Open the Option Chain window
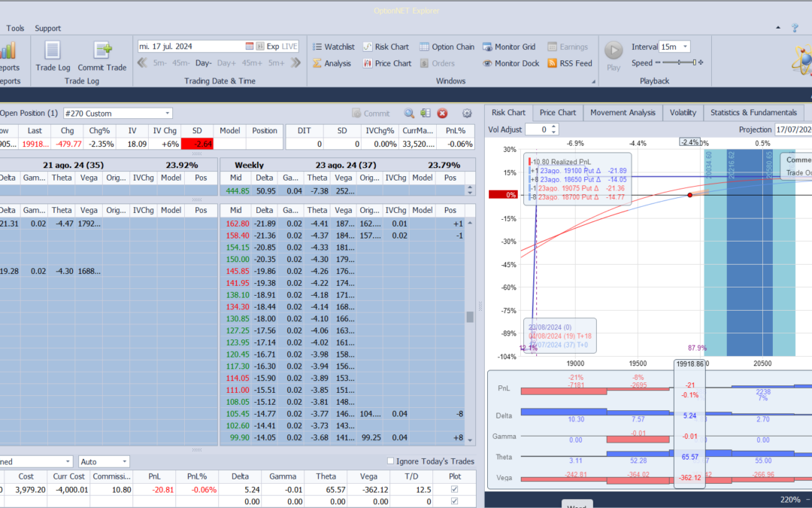Screen dimensions: 812x508 [447, 47]
